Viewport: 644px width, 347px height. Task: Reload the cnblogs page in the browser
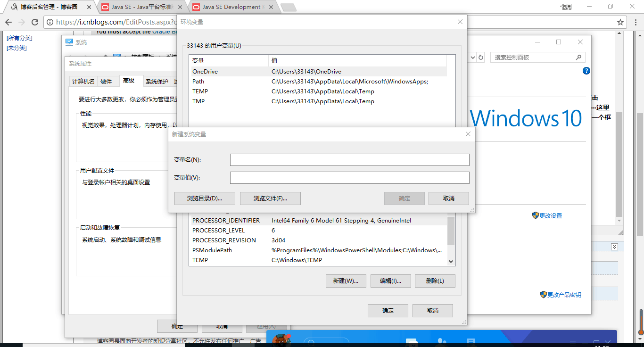pos(35,22)
